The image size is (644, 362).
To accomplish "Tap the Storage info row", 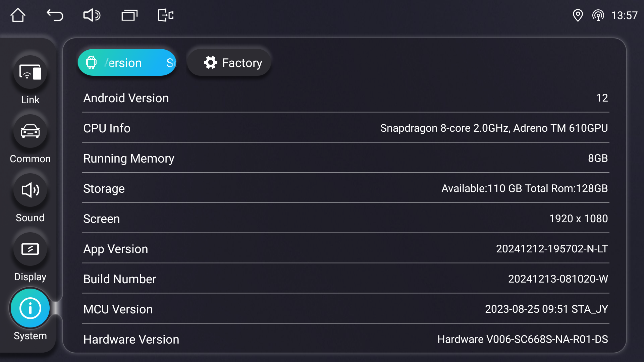I will coord(345,188).
